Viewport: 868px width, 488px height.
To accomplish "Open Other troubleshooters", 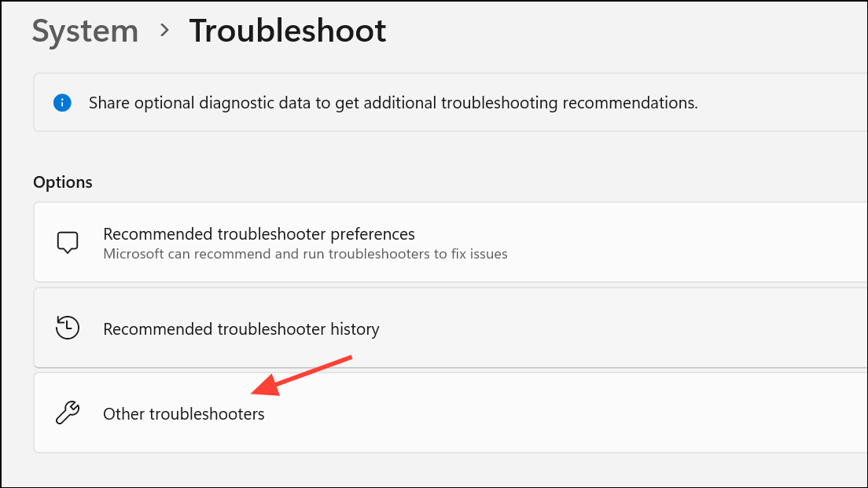I will click(184, 413).
